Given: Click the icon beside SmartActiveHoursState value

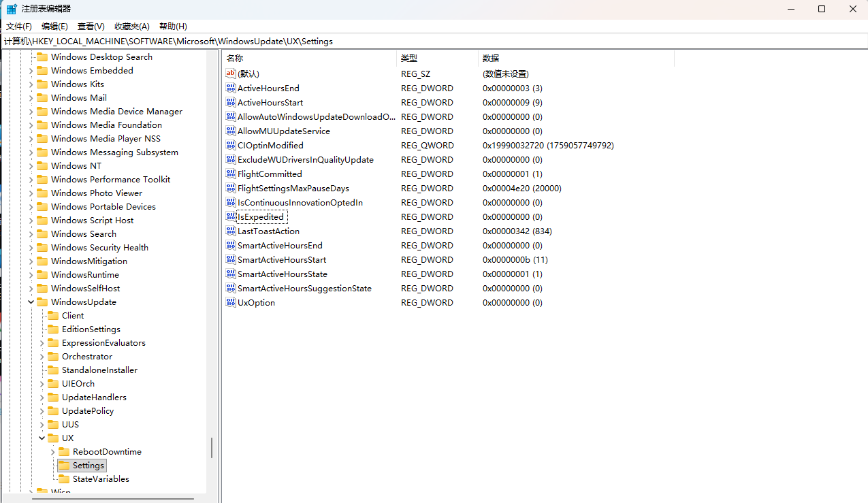Looking at the screenshot, I should point(230,274).
